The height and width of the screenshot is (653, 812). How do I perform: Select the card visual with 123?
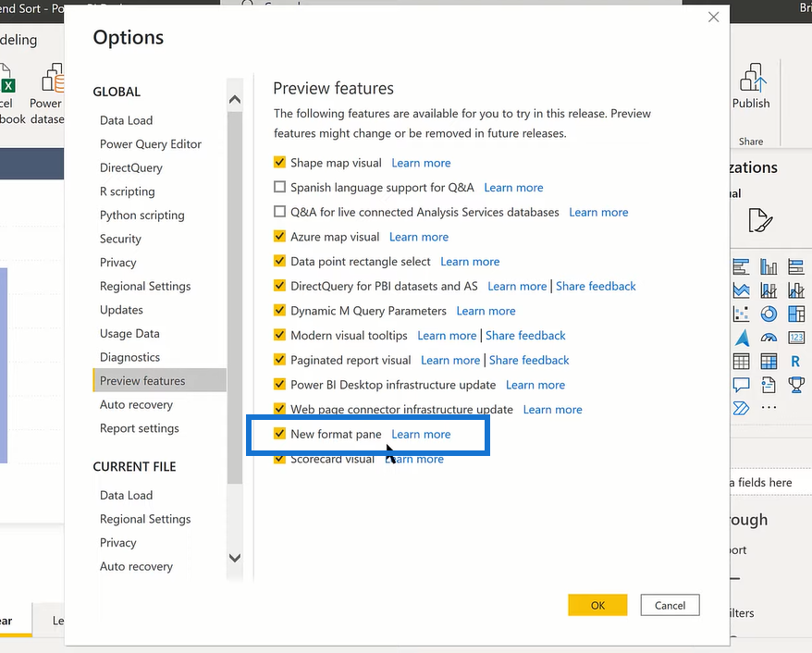(x=796, y=338)
